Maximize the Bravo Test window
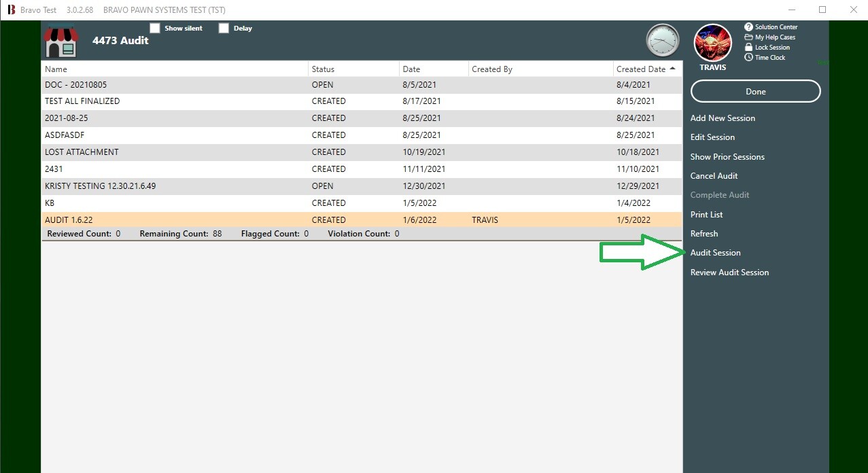 coord(822,10)
